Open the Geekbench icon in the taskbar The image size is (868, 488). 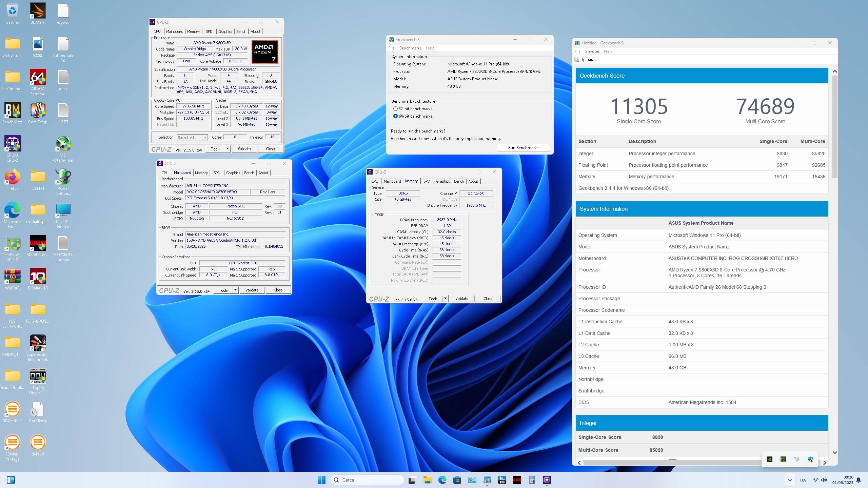tap(487, 480)
